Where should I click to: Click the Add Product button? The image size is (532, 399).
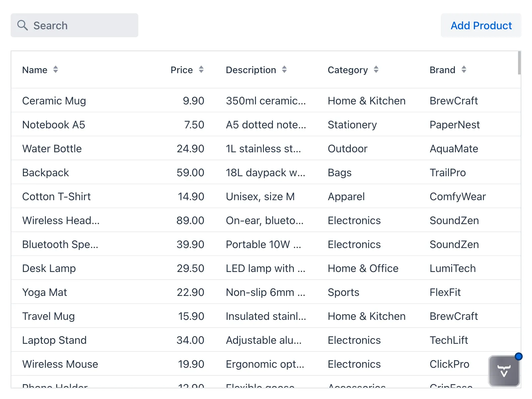click(481, 25)
